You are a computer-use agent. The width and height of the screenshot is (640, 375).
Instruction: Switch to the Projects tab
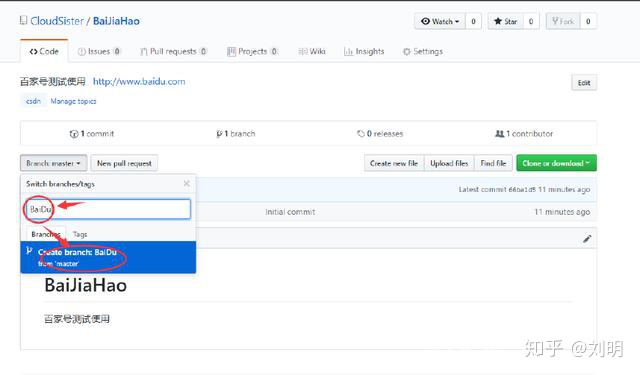252,51
